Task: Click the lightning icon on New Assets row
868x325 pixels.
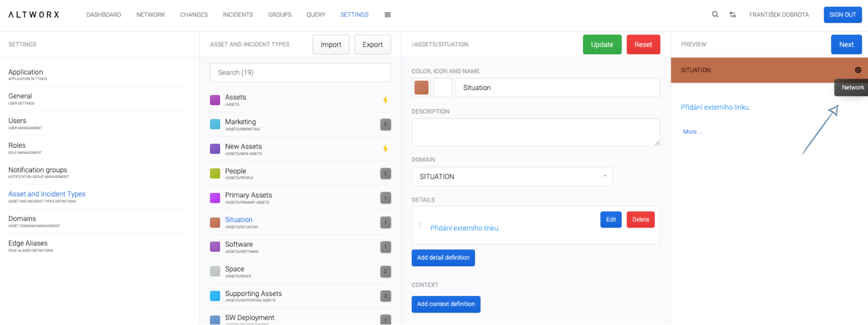Action: tap(385, 149)
